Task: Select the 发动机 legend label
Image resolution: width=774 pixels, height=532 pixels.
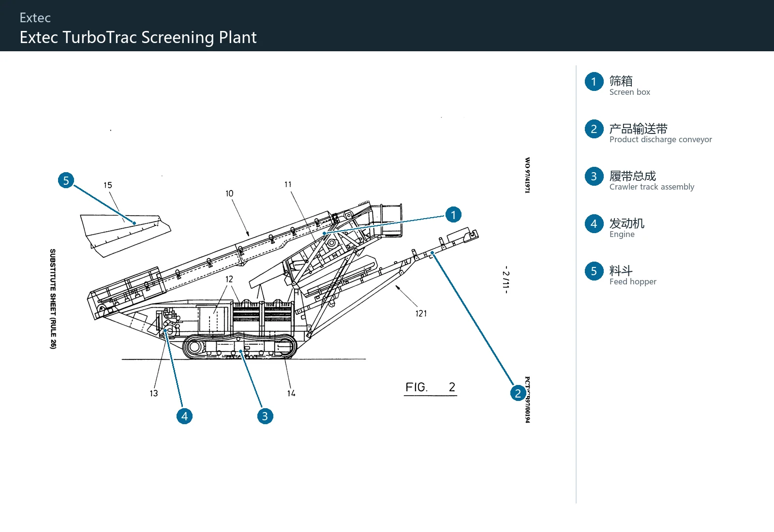Action: (626, 223)
